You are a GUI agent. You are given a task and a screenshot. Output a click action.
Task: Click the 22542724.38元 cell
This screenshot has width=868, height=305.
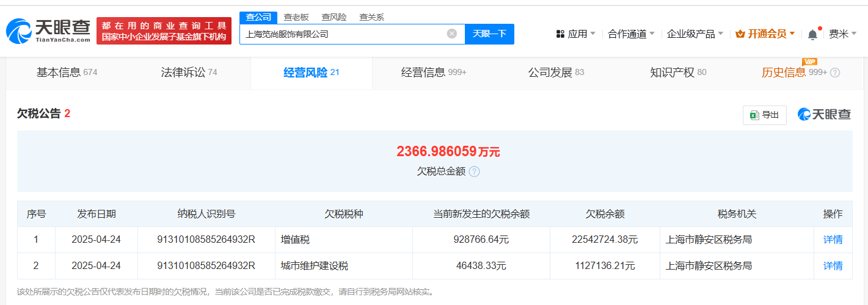pyautogui.click(x=605, y=240)
